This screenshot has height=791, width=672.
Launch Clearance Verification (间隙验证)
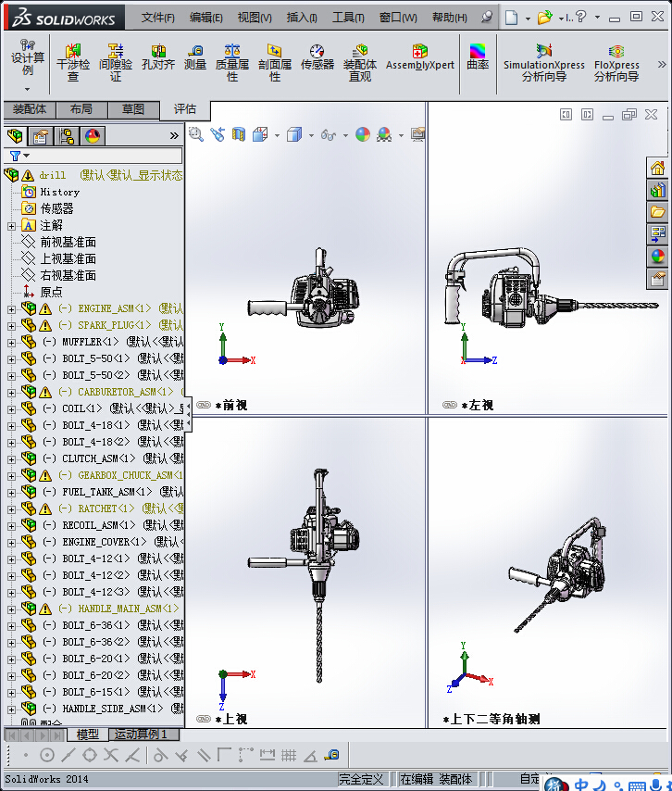click(x=116, y=63)
